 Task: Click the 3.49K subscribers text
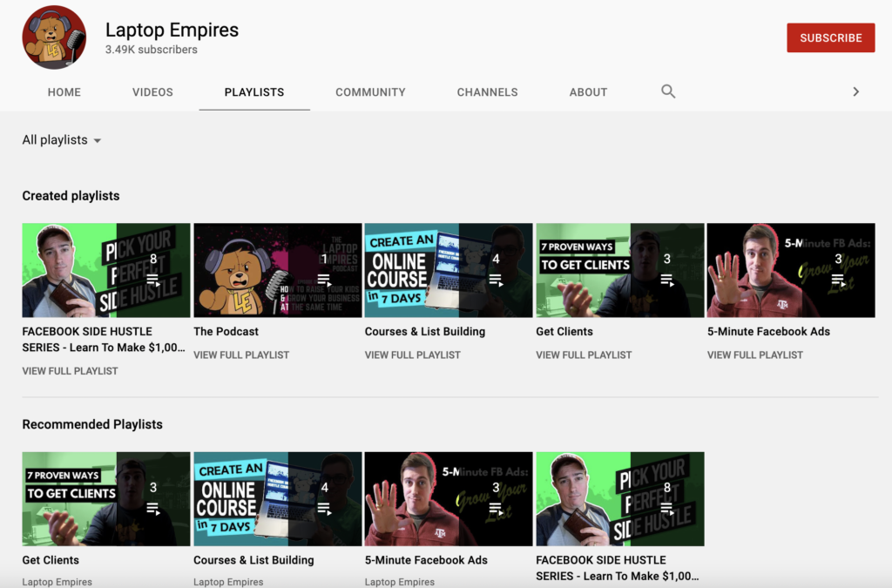pyautogui.click(x=152, y=50)
